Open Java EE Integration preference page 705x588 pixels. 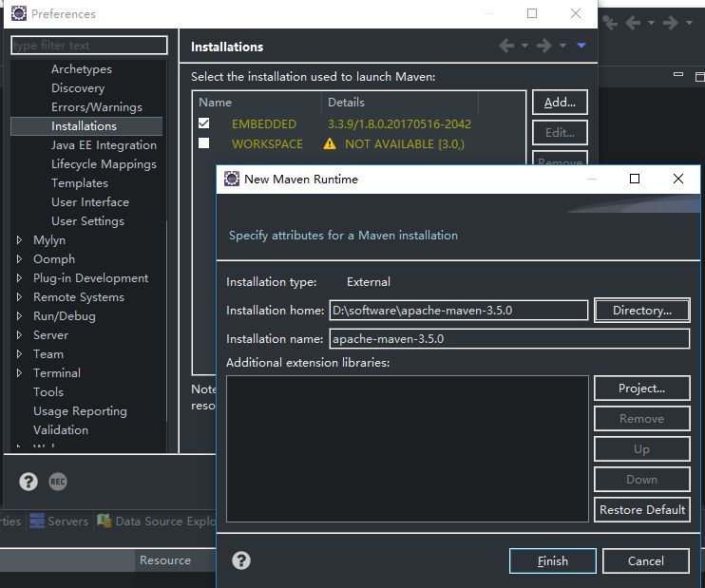pos(104,145)
